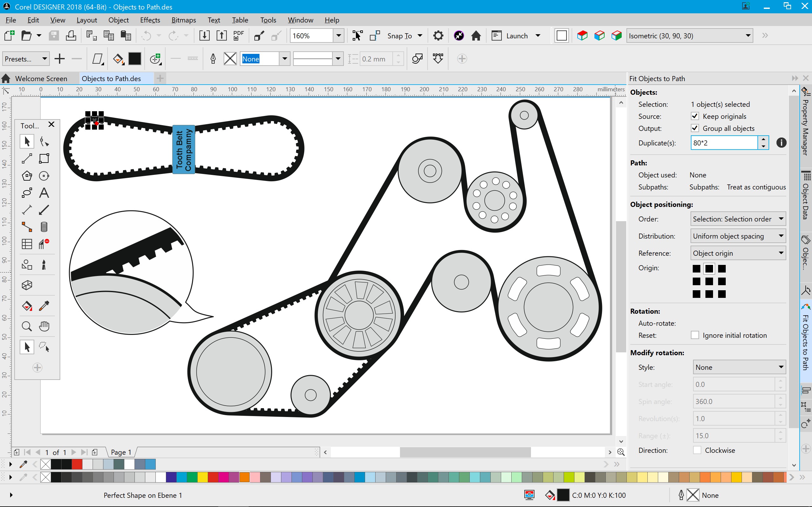Toggle Group all objects checkbox
The image size is (812, 507).
pyautogui.click(x=695, y=128)
